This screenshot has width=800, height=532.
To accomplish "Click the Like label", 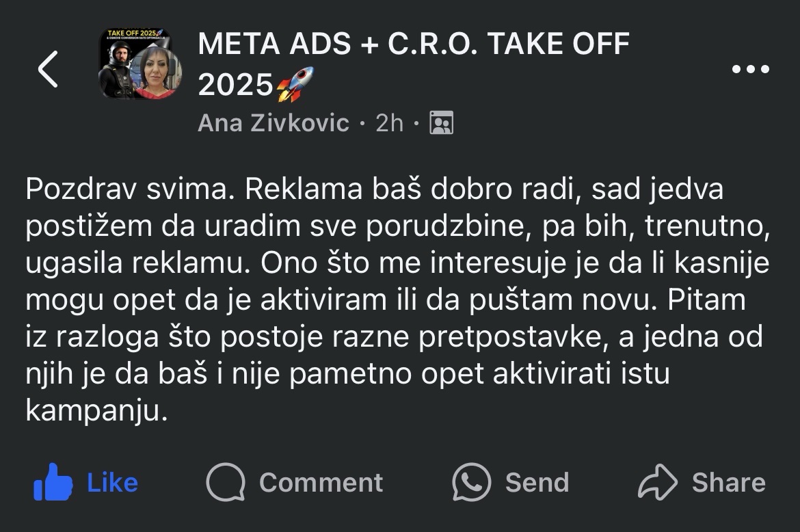I will [112, 483].
